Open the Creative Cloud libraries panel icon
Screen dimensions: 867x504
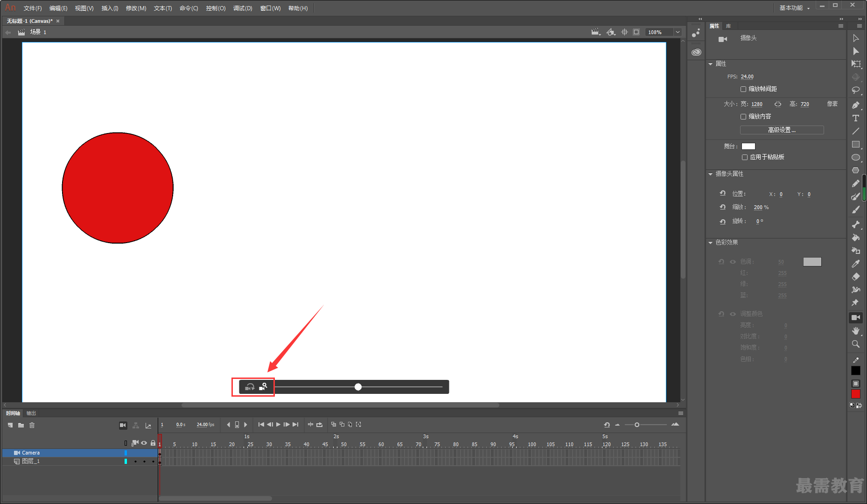click(x=696, y=52)
